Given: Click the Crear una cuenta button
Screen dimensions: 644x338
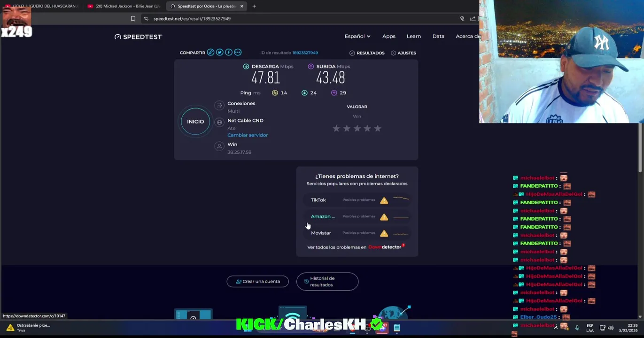Looking at the screenshot, I should tap(257, 282).
